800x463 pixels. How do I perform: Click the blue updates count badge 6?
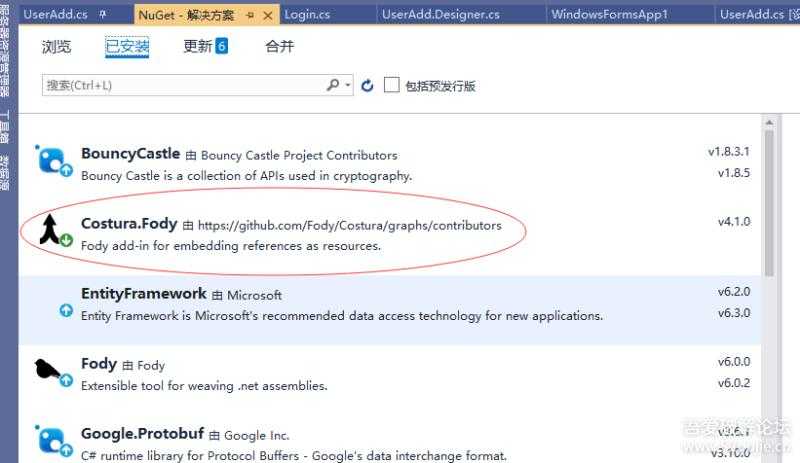221,46
